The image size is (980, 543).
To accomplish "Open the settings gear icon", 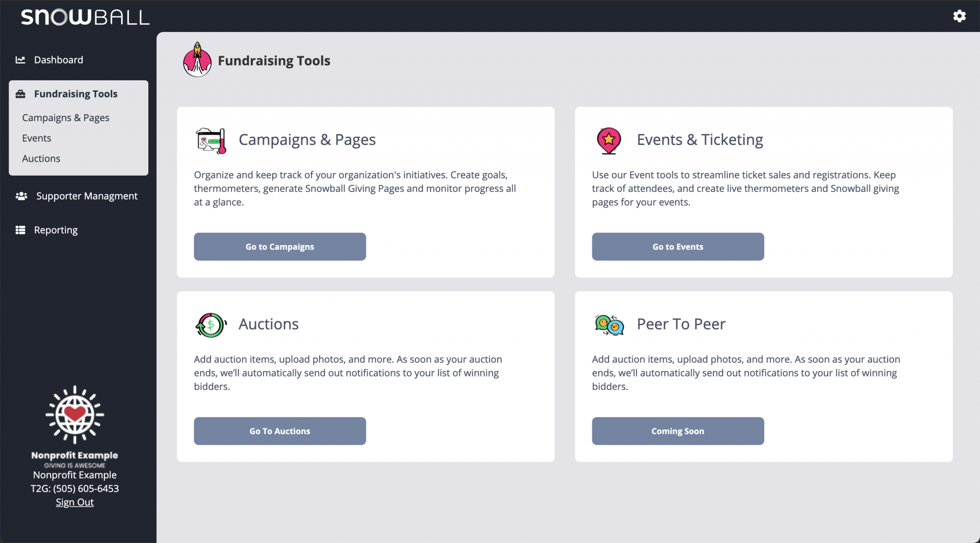I will (x=959, y=16).
